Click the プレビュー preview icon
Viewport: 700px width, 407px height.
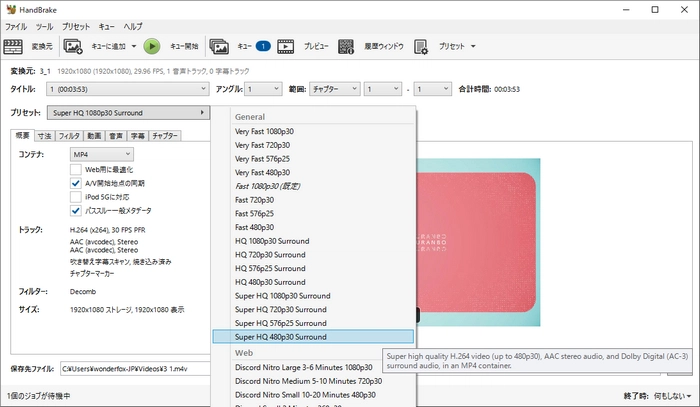pos(286,46)
